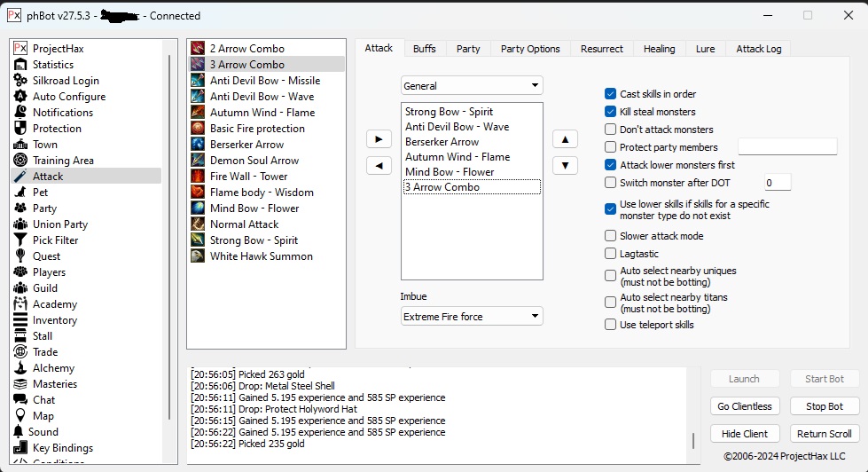Enable Don't attack monsters checkbox
This screenshot has width=868, height=472.
pyautogui.click(x=611, y=130)
